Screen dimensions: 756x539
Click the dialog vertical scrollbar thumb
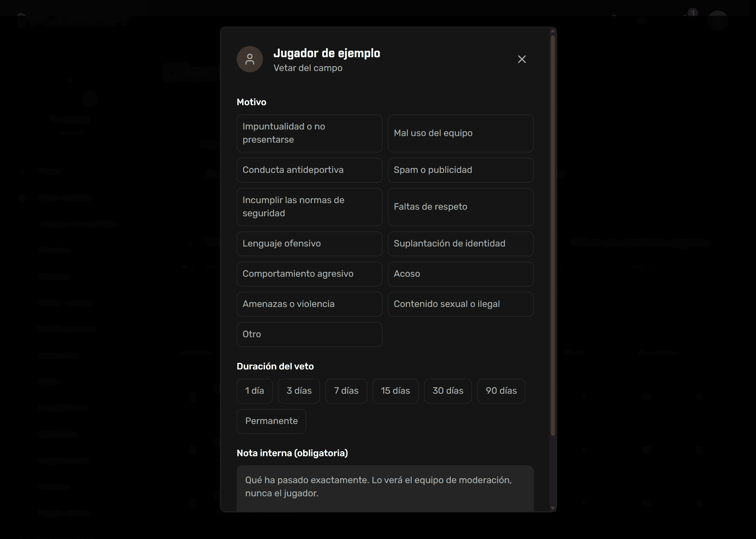point(553,235)
